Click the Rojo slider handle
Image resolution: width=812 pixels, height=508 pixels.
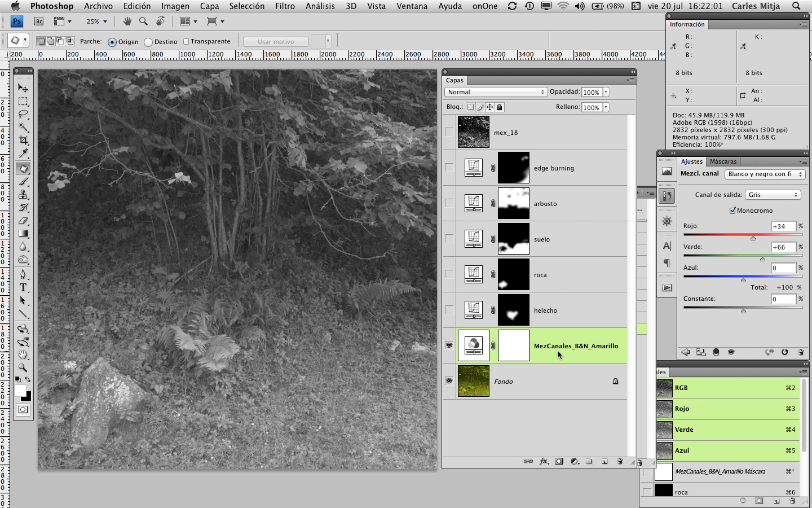pos(753,238)
